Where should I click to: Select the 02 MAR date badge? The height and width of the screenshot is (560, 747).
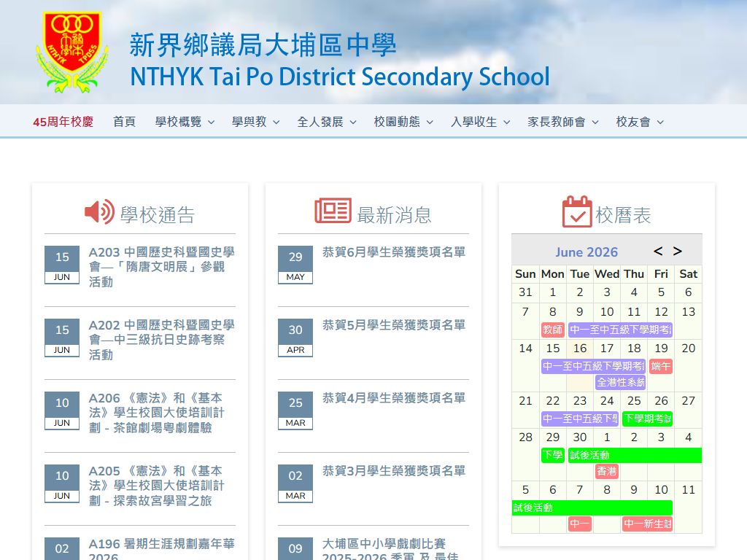[x=295, y=483]
